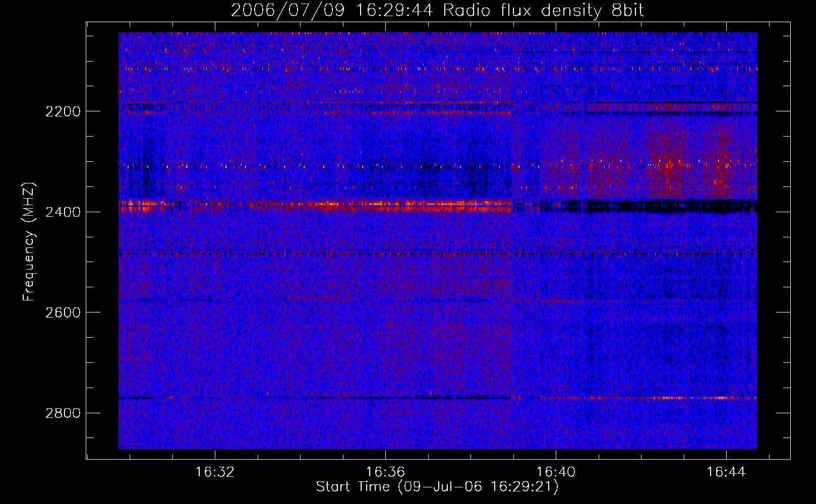816x504 pixels.
Task: Click the 16:36 time tick label
Action: (x=385, y=472)
